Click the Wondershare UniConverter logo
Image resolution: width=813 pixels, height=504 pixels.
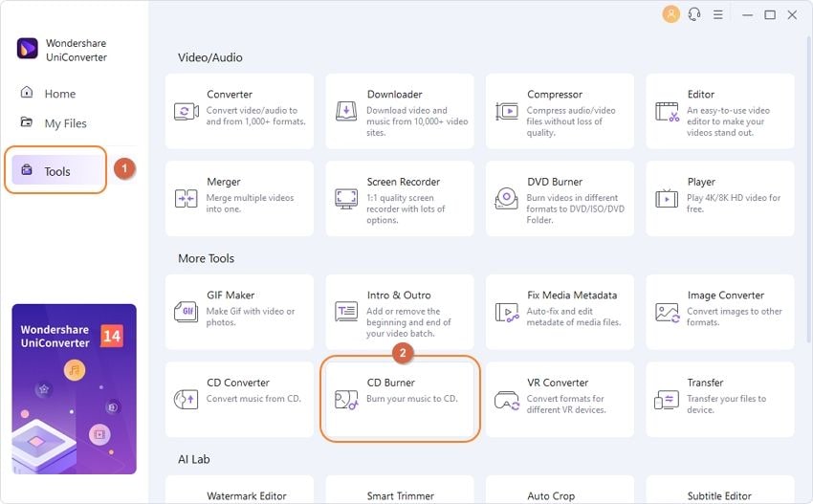(x=27, y=49)
